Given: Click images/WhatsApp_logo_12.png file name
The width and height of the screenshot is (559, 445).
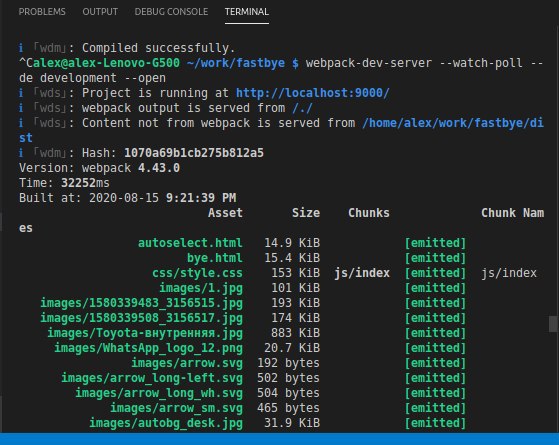Looking at the screenshot, I should click(148, 348).
